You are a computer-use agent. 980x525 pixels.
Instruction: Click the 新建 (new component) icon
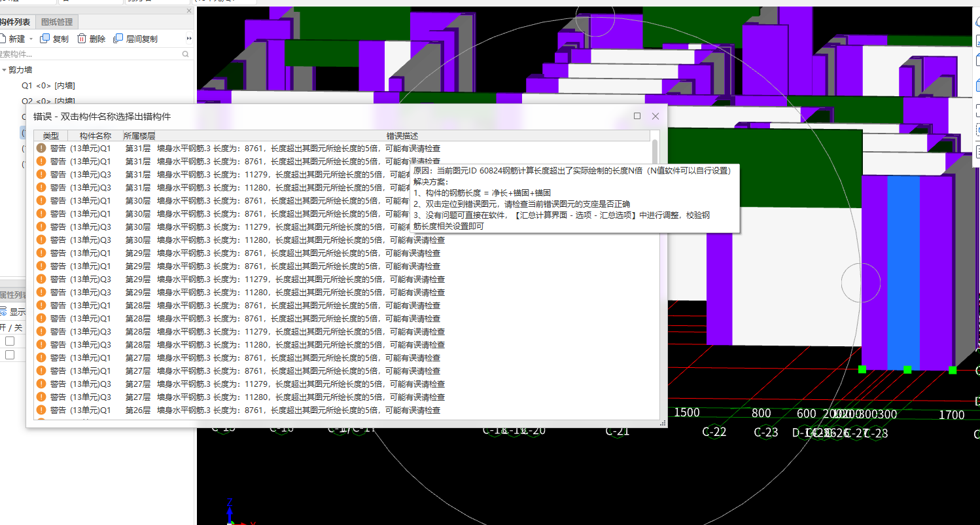tap(2, 39)
